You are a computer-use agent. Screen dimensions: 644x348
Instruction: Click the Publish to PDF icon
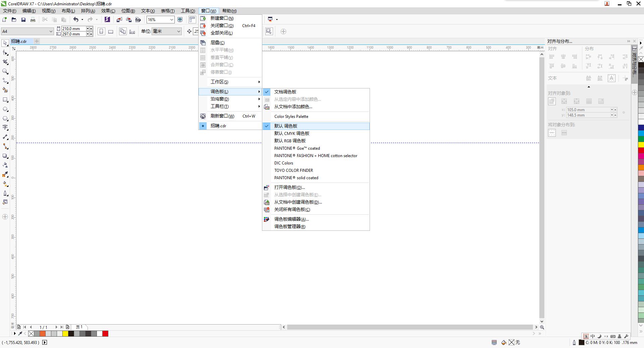pyautogui.click(x=138, y=20)
